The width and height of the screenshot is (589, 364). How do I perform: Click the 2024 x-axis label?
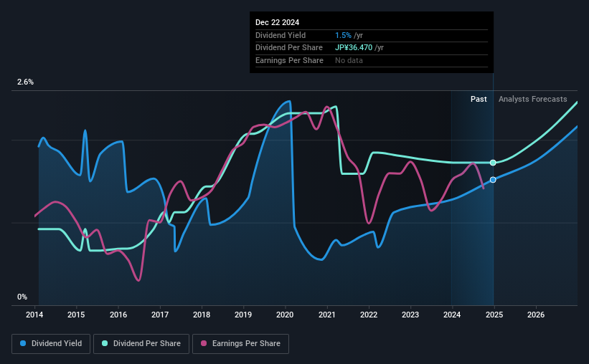tap(452, 315)
